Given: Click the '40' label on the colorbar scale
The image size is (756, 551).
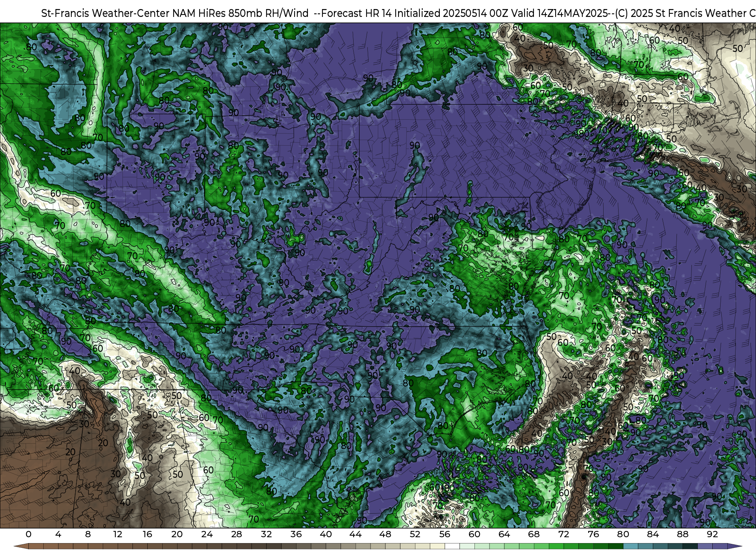Looking at the screenshot, I should [326, 534].
